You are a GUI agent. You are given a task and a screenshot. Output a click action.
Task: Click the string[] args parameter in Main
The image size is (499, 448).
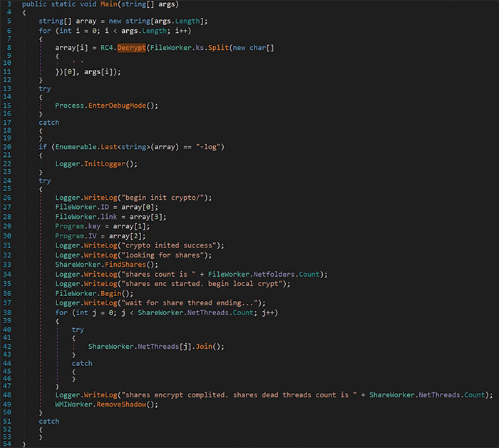coord(148,4)
